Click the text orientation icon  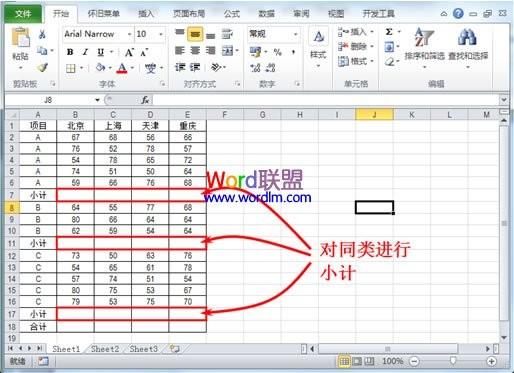pos(217,68)
